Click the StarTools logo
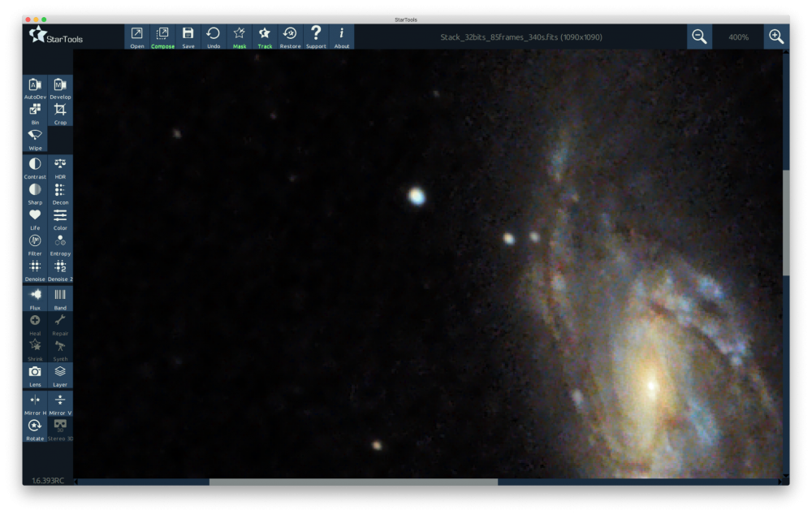812x515 pixels. coord(56,35)
